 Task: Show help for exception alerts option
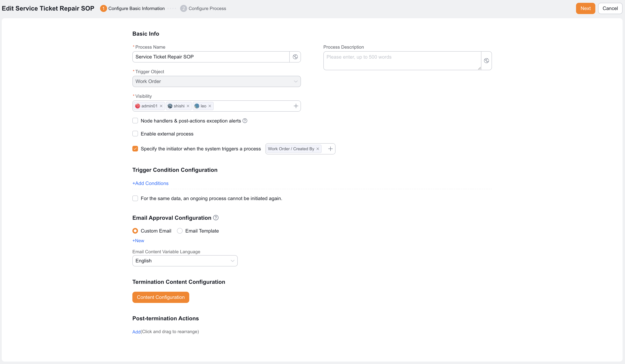point(245,121)
